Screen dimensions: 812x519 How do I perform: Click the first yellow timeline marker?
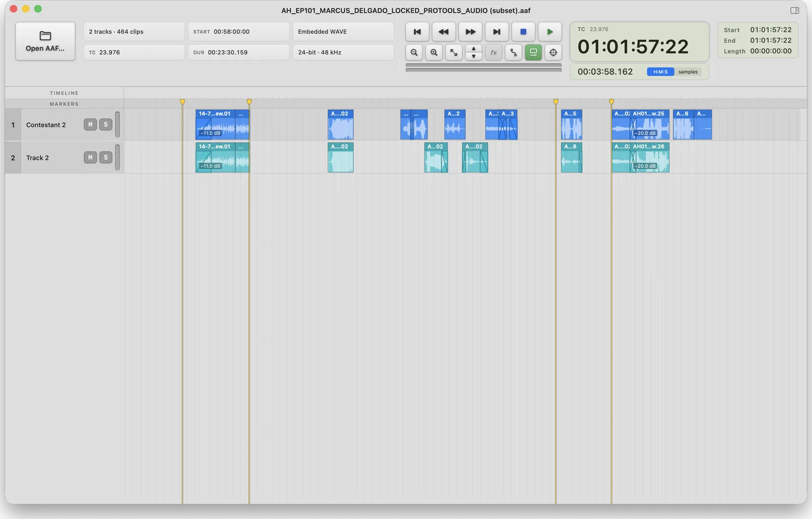182,102
